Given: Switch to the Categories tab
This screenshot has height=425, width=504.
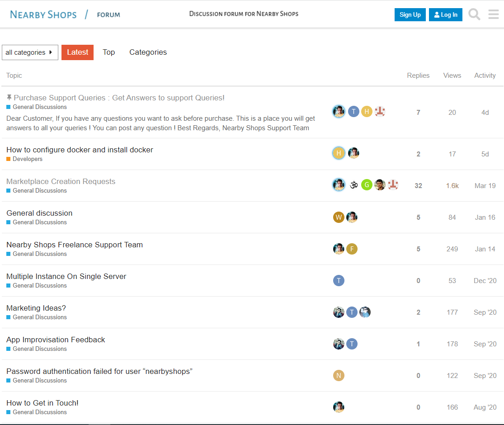Looking at the screenshot, I should [x=148, y=52].
